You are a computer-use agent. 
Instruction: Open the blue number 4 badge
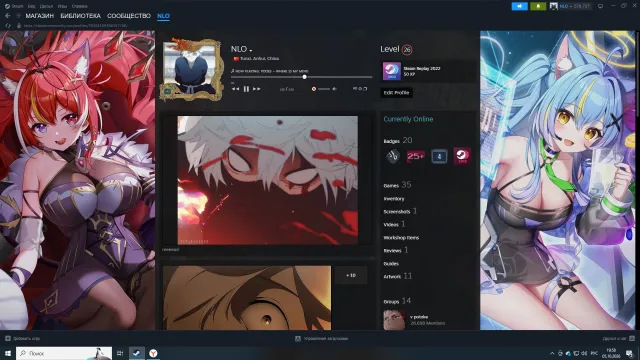(439, 156)
